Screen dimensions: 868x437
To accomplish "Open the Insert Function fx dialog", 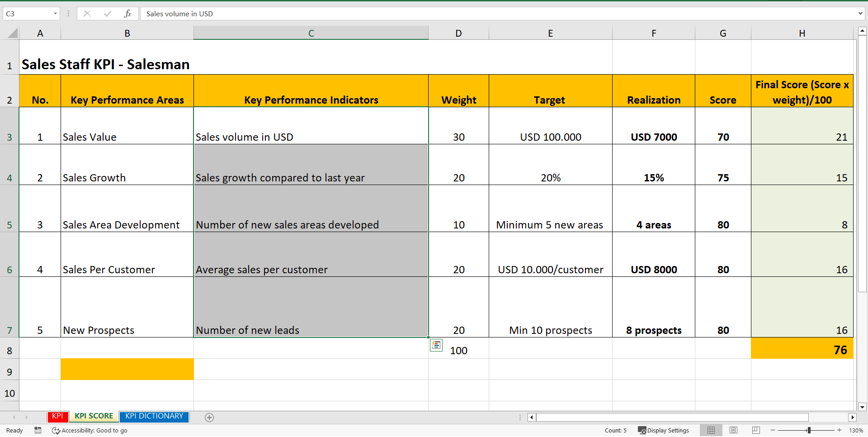I will point(127,14).
